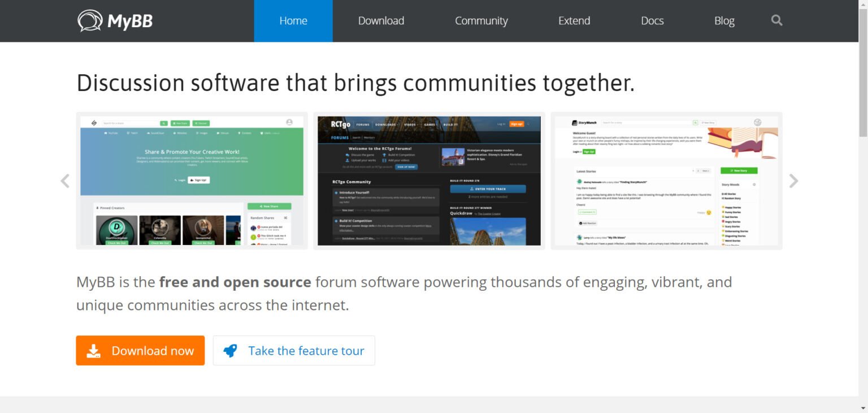The width and height of the screenshot is (868, 413).
Task: Open the Docs navigation link
Action: [652, 21]
